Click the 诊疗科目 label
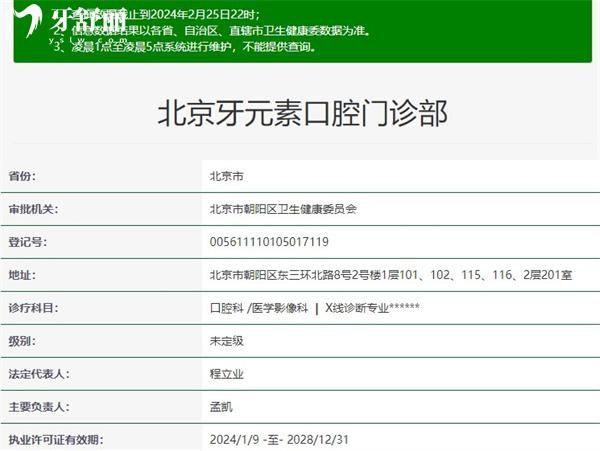Screen dimensions: 600x451 click(33, 308)
